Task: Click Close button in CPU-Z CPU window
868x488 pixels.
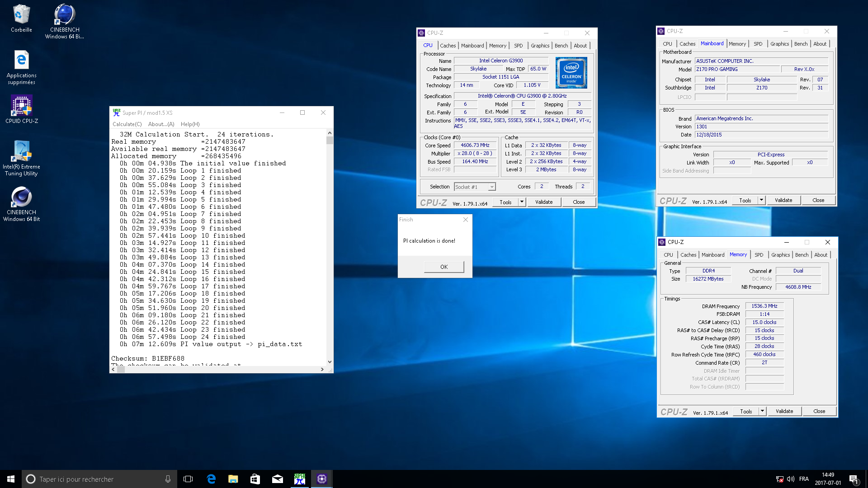Action: [x=579, y=202]
